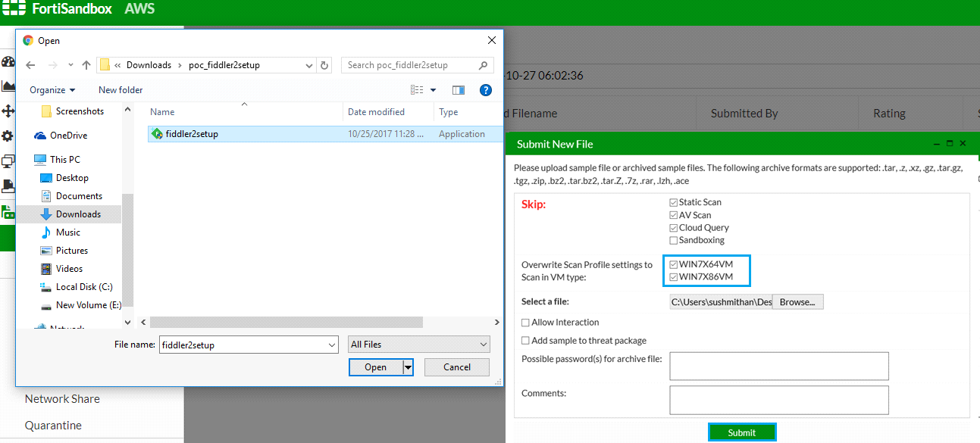Viewport: 980px width, 443px height.
Task: Click the Refresh button in address bar
Action: (x=324, y=65)
